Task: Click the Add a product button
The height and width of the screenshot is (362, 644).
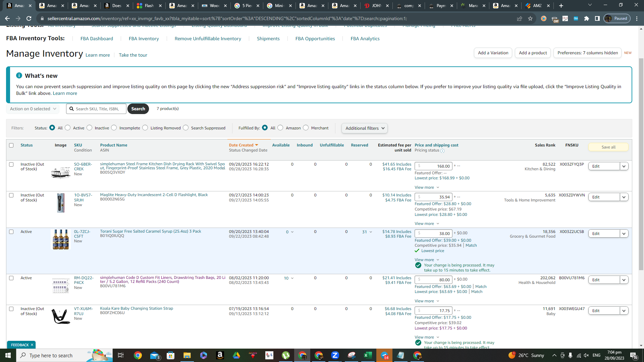Action: point(533,53)
